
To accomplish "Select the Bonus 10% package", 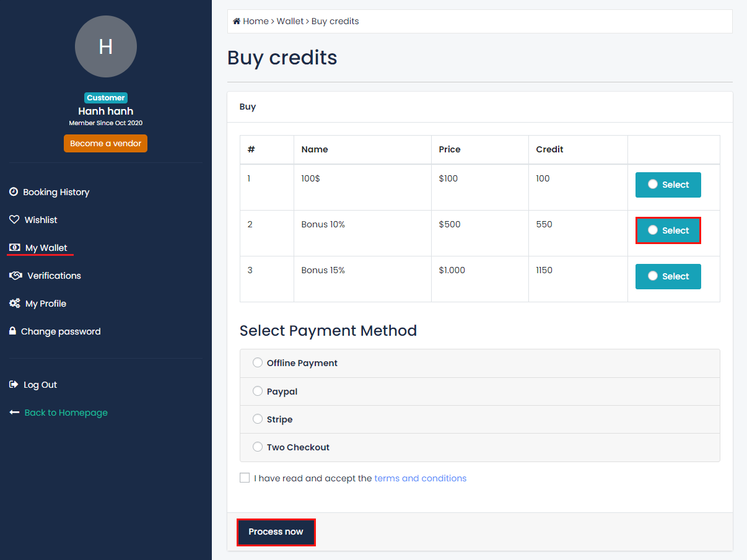I will (x=668, y=230).
